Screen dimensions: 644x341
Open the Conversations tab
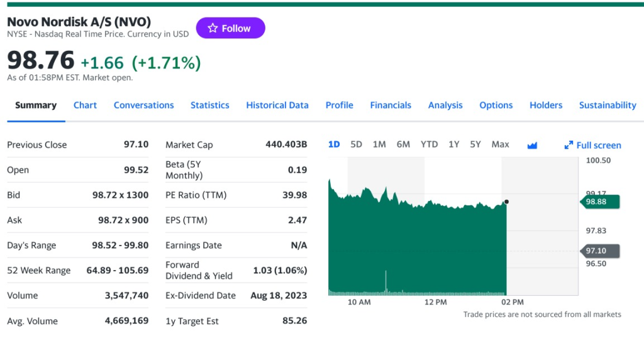click(144, 105)
